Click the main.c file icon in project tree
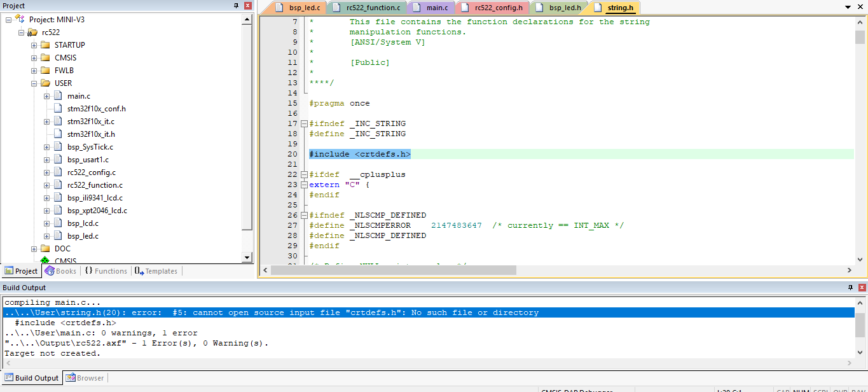Screen dimensions: 868x392 59,96
